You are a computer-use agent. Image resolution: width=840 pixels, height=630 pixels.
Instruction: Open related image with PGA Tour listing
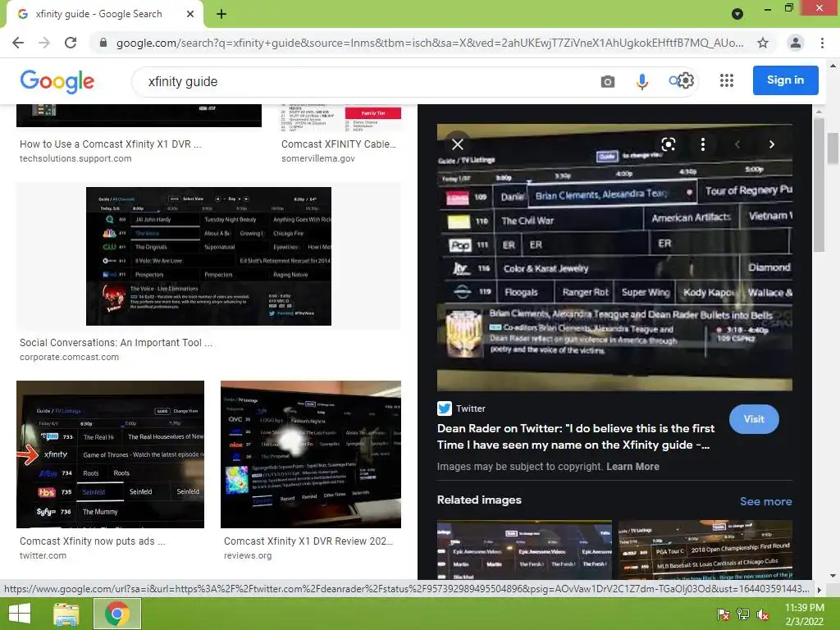[705, 550]
